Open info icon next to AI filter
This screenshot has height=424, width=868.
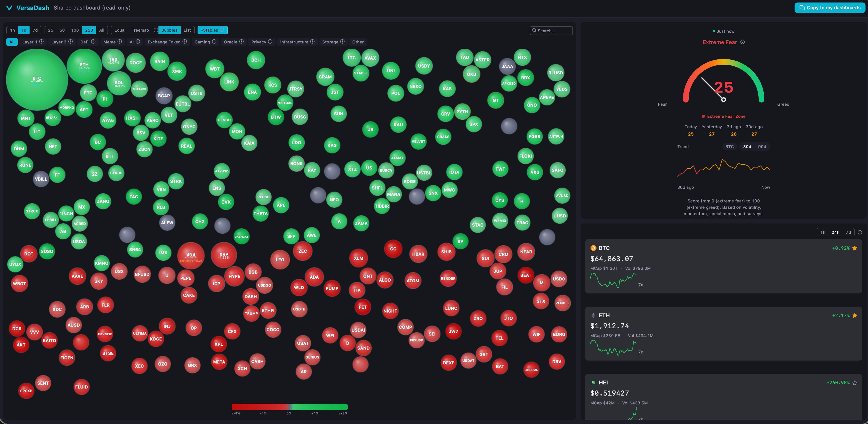click(138, 41)
